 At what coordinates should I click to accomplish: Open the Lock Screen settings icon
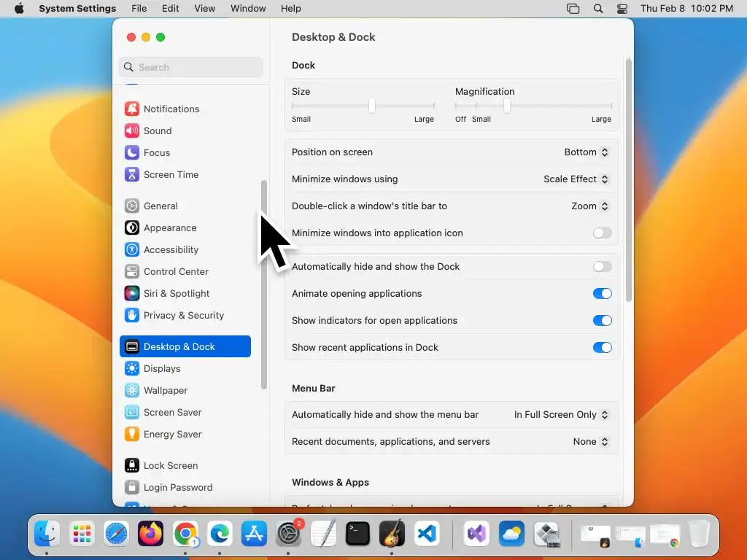point(132,466)
